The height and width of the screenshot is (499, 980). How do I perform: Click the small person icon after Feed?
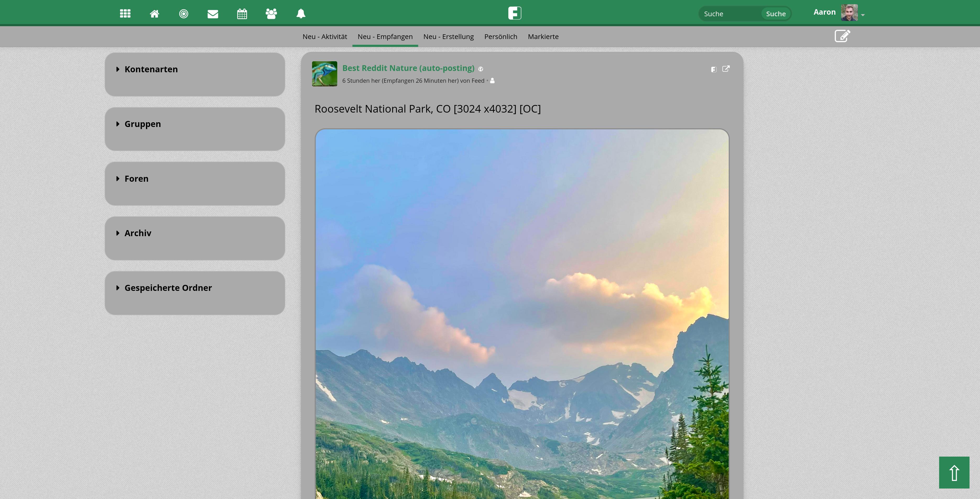coord(492,80)
